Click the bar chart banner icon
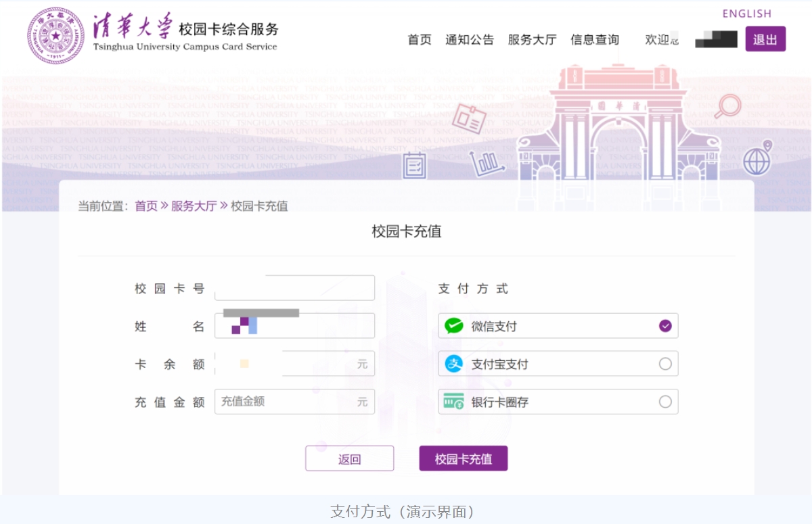The height and width of the screenshot is (524, 812). [487, 163]
